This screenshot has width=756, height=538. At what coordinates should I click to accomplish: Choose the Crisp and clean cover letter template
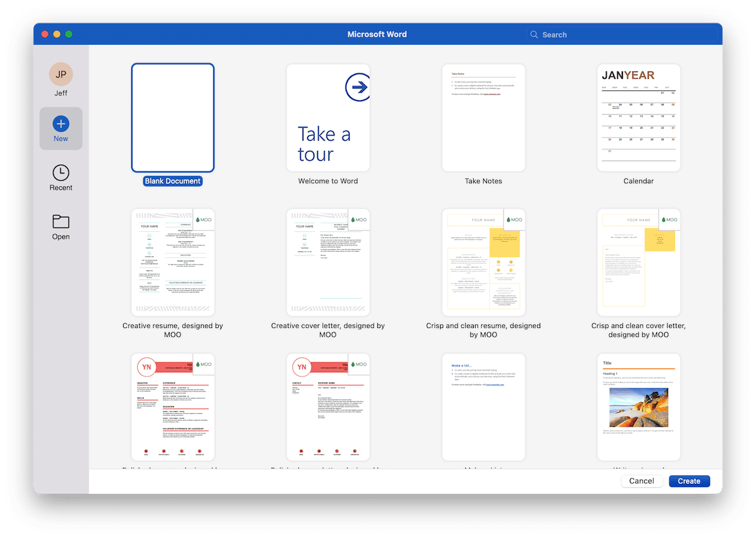[x=639, y=262]
